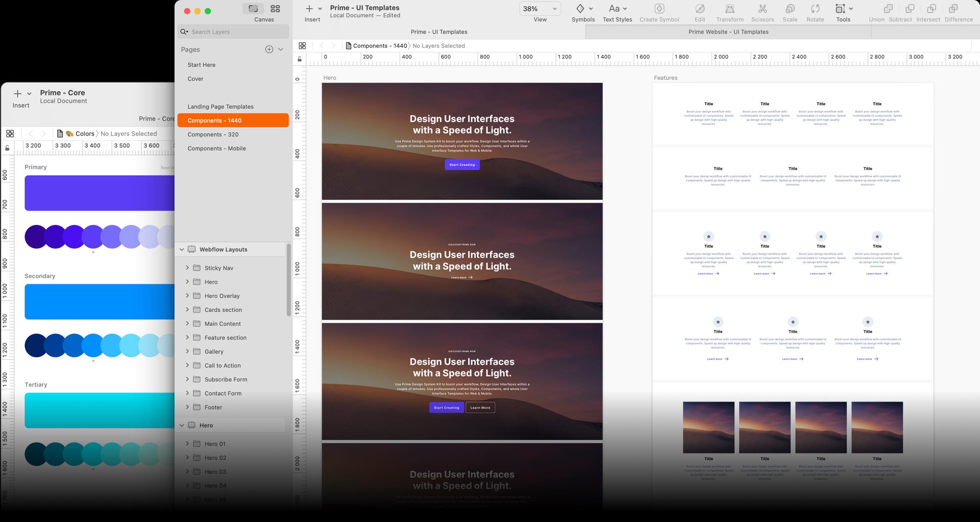Image resolution: width=980 pixels, height=522 pixels.
Task: Select the single Canvas view toggle
Action: (x=253, y=9)
